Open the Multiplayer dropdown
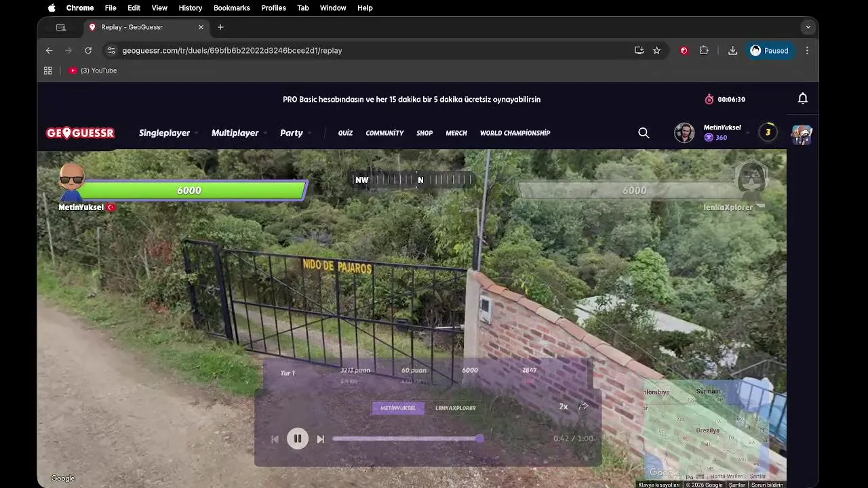Image resolution: width=868 pixels, height=488 pixels. 239,133
